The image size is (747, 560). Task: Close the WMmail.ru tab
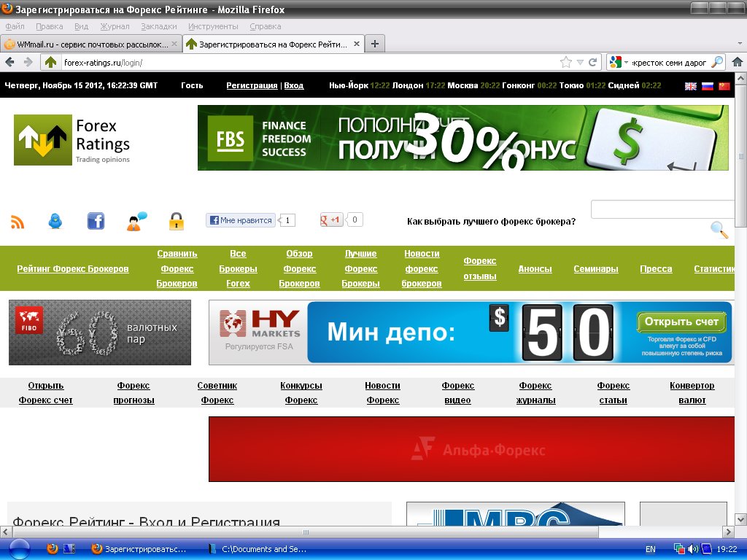click(x=174, y=44)
